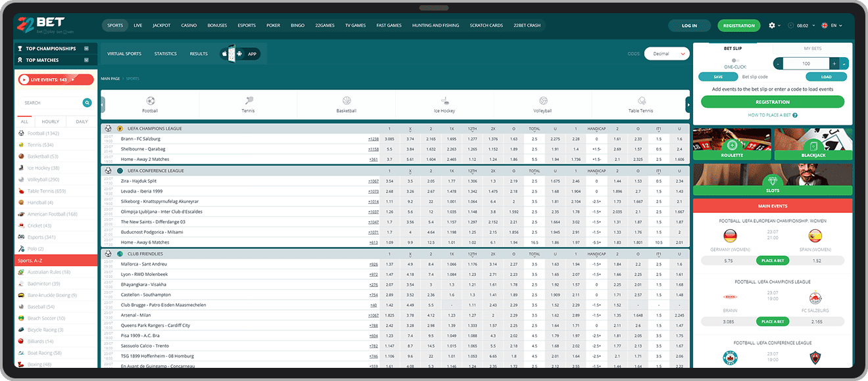Click the Live Events: 143 button

coord(57,79)
